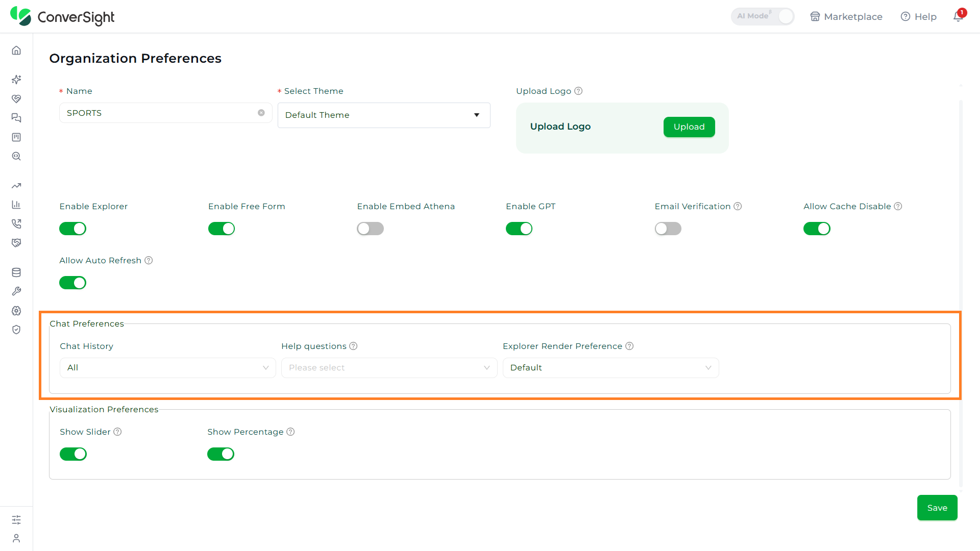The height and width of the screenshot is (551, 980).
Task: Switch off Allow Cache Disable toggle
Action: click(817, 229)
